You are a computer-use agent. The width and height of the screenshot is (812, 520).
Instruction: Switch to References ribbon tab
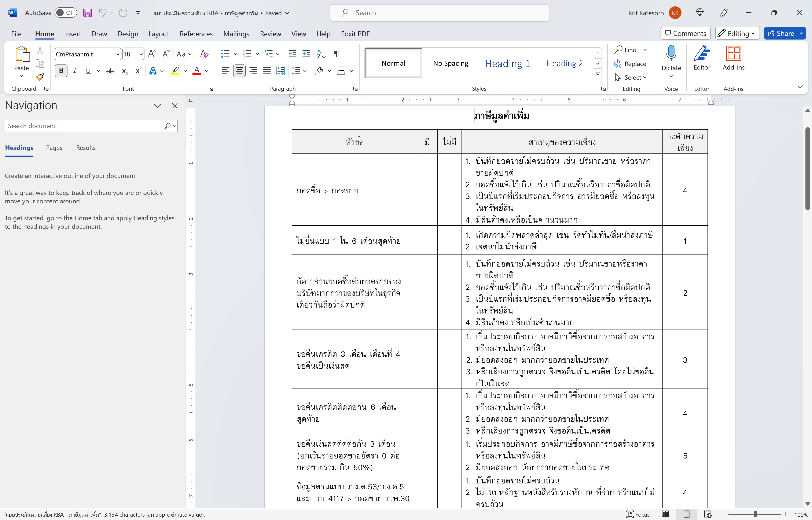[x=196, y=34]
